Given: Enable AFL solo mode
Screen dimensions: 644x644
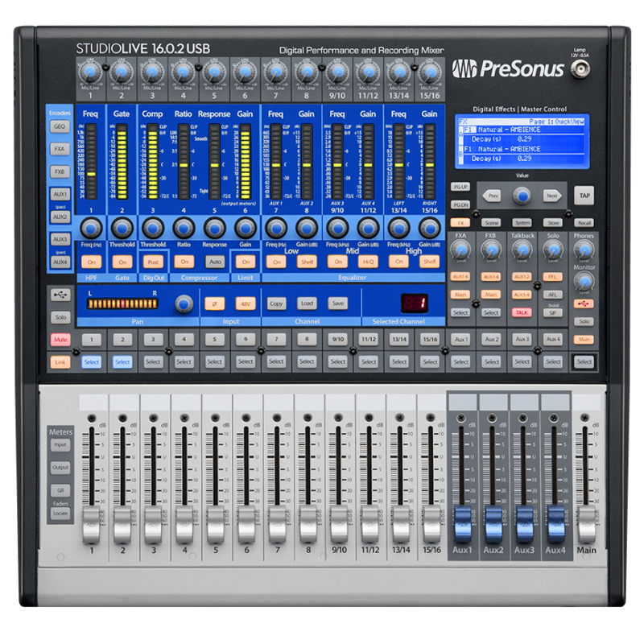Looking at the screenshot, I should tap(553, 295).
